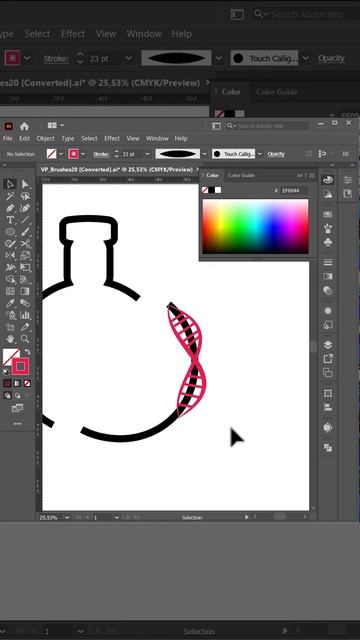Viewport: 360px width, 640px height.
Task: Increase stroke weight with the stepper arrows
Action: click(116, 151)
